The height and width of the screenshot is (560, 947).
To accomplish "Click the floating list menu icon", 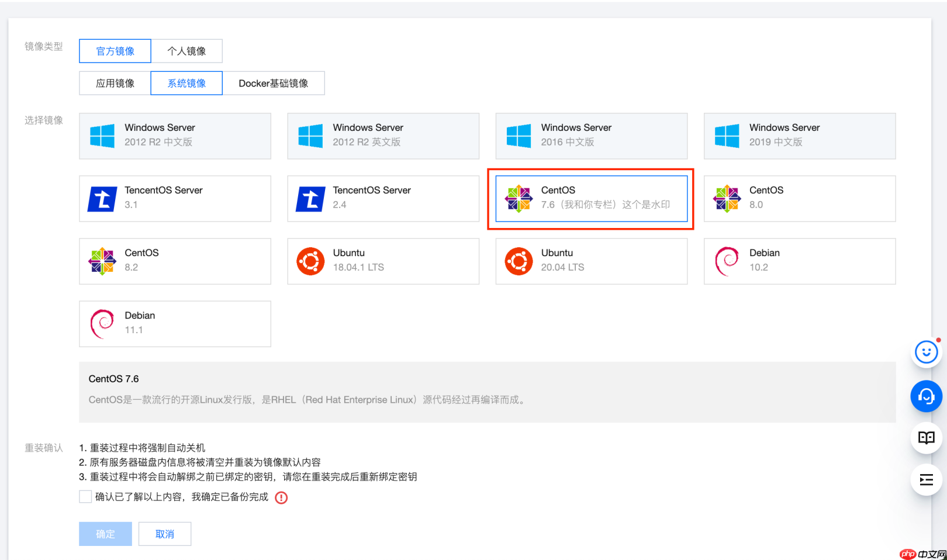I will point(926,480).
